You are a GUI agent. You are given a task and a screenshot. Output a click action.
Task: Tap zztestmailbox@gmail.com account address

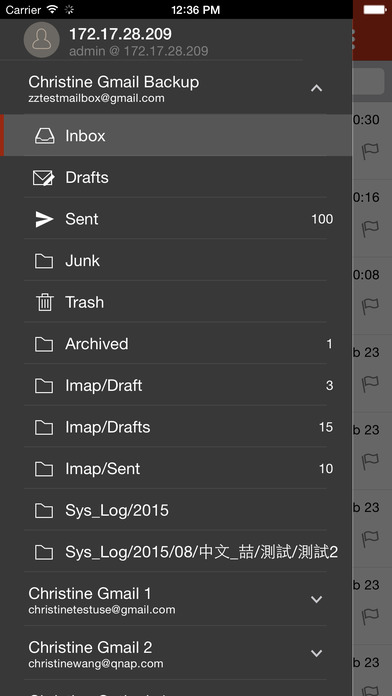(96, 98)
